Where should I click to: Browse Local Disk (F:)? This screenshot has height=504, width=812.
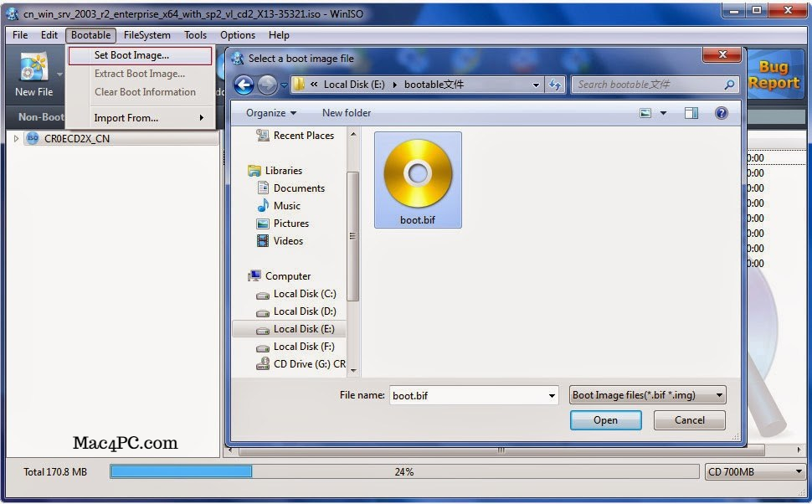tap(296, 347)
